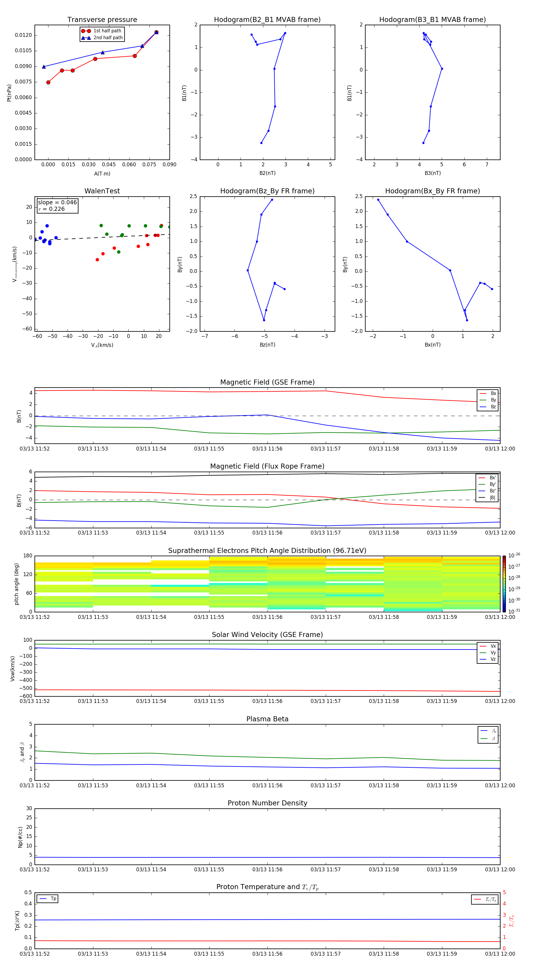Image resolution: width=535 pixels, height=980 pixels.
Task: Click the 'Hodogram(Bz_By FR frame)' title
Action: [x=267, y=191]
